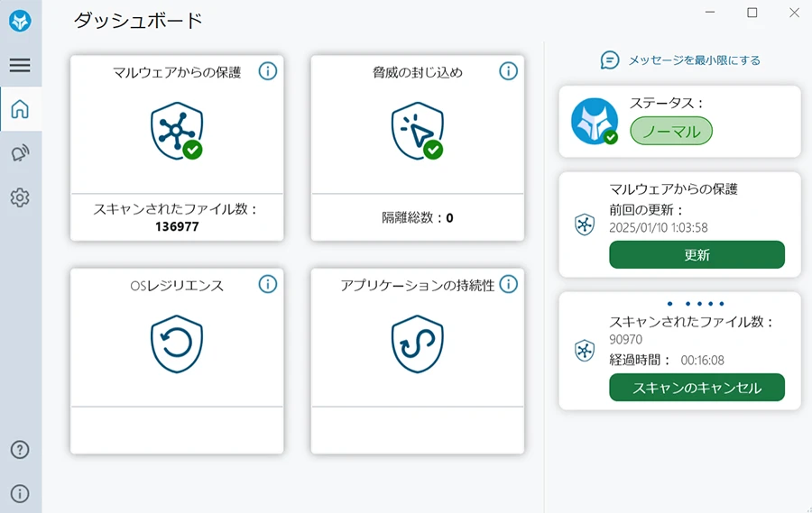Click the ノーマル status badge
812x513 pixels.
[671, 131]
